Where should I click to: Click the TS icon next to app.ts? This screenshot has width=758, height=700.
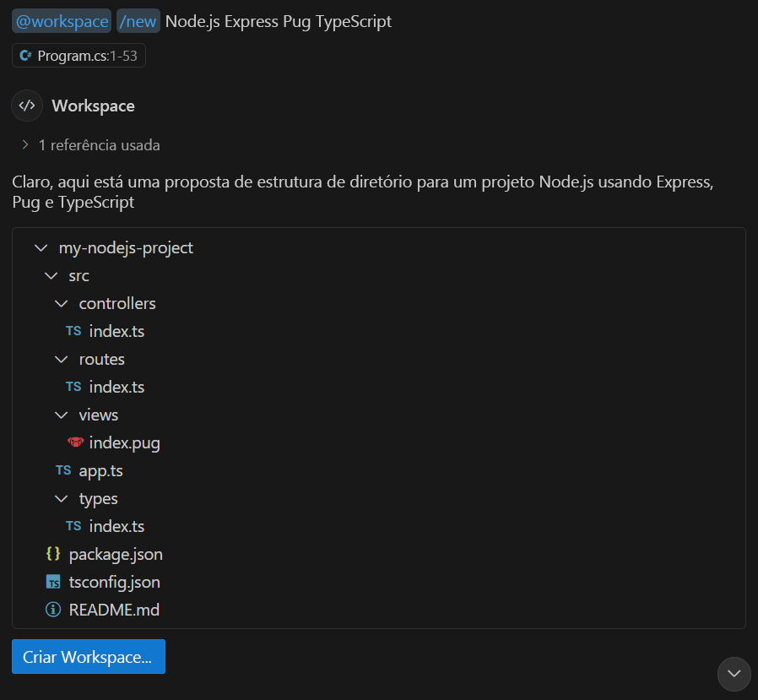pyautogui.click(x=62, y=470)
